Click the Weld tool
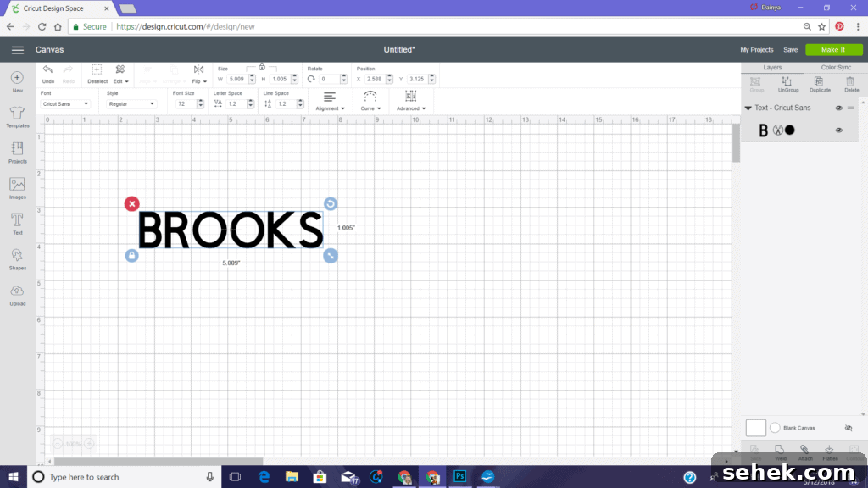 pos(780,452)
